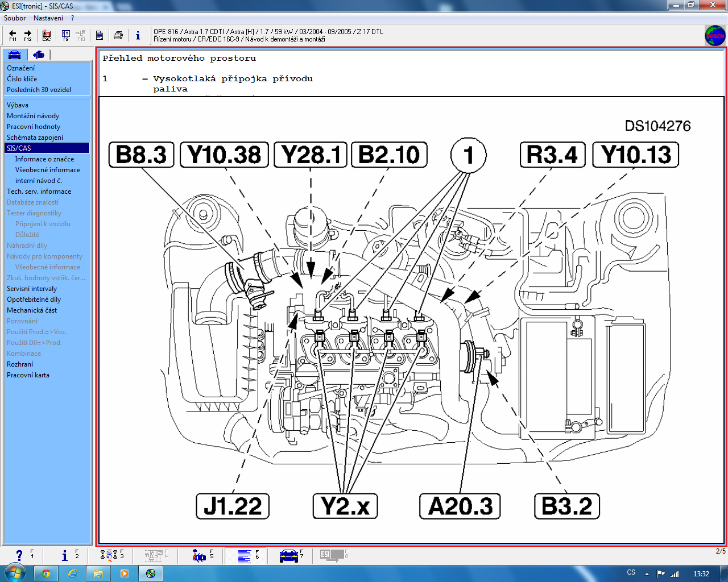Open the first Všeobecné informace sub-item under SIS/CAS

click(47, 170)
